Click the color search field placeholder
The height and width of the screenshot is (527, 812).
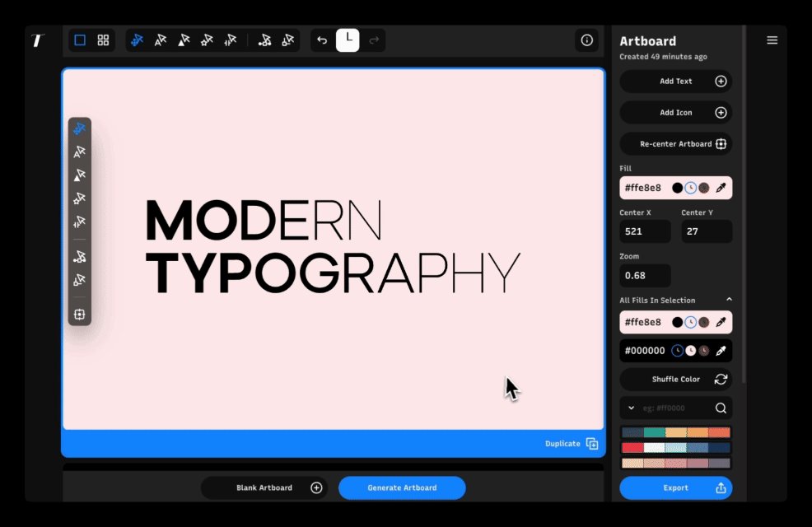pos(664,408)
